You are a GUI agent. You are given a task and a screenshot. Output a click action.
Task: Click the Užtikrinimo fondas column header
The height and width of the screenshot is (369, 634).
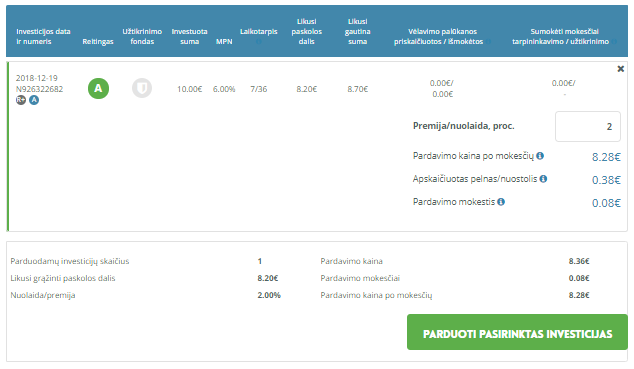point(142,36)
